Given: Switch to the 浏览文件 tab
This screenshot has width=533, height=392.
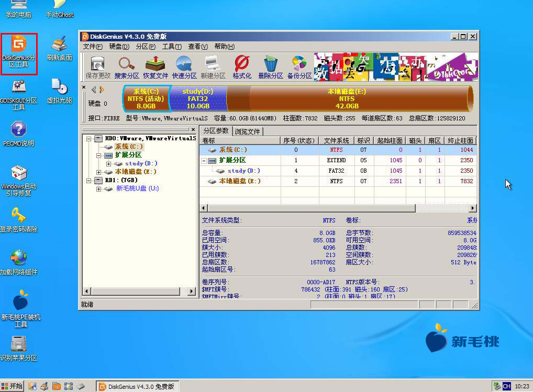Looking at the screenshot, I should tap(247, 131).
